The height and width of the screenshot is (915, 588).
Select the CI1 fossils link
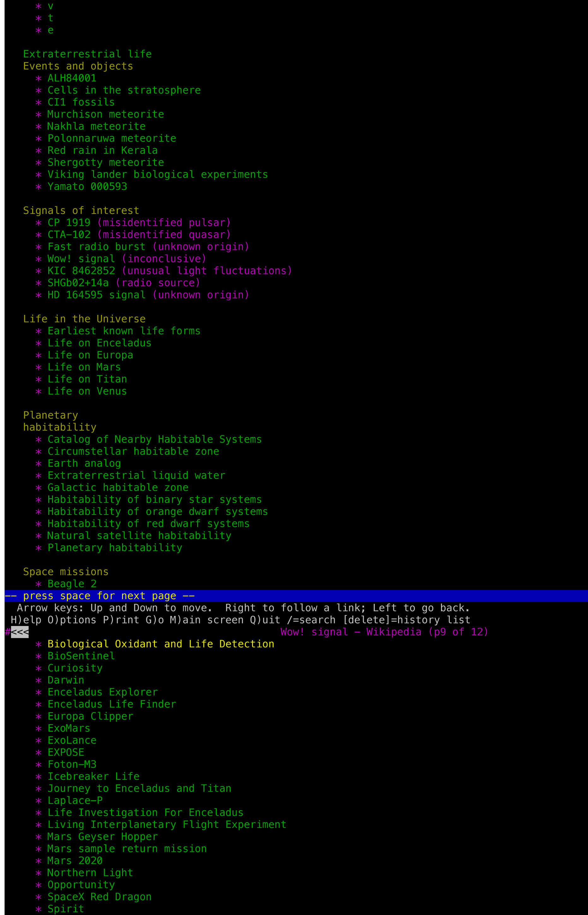pyautogui.click(x=81, y=102)
